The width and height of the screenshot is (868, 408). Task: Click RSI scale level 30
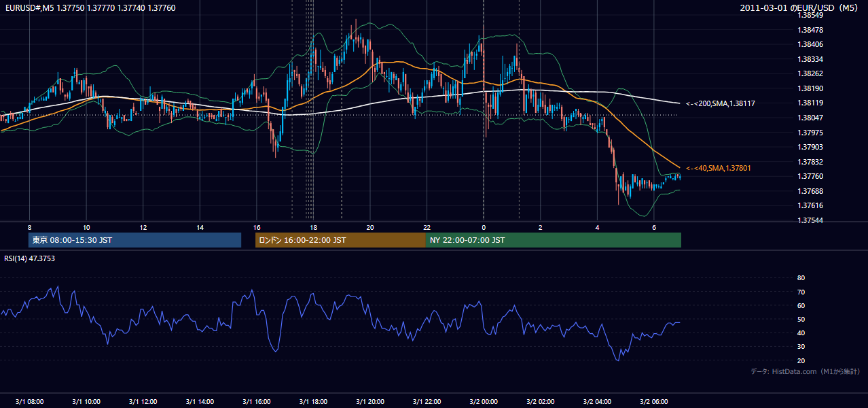801,347
